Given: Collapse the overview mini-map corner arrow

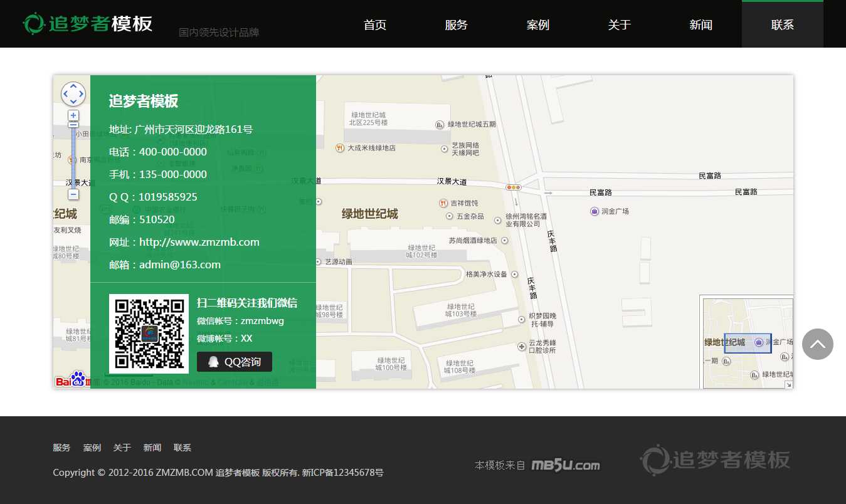Looking at the screenshot, I should (x=788, y=384).
